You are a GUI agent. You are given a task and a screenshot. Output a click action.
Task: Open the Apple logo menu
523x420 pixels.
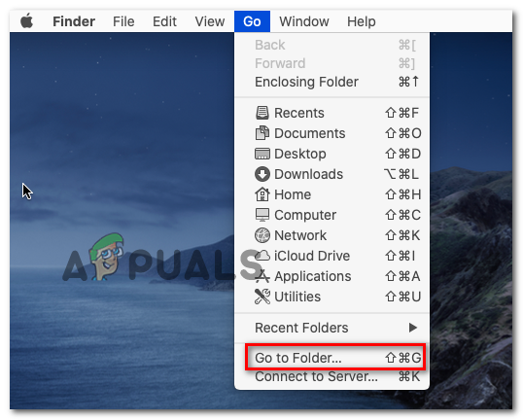[x=26, y=21]
